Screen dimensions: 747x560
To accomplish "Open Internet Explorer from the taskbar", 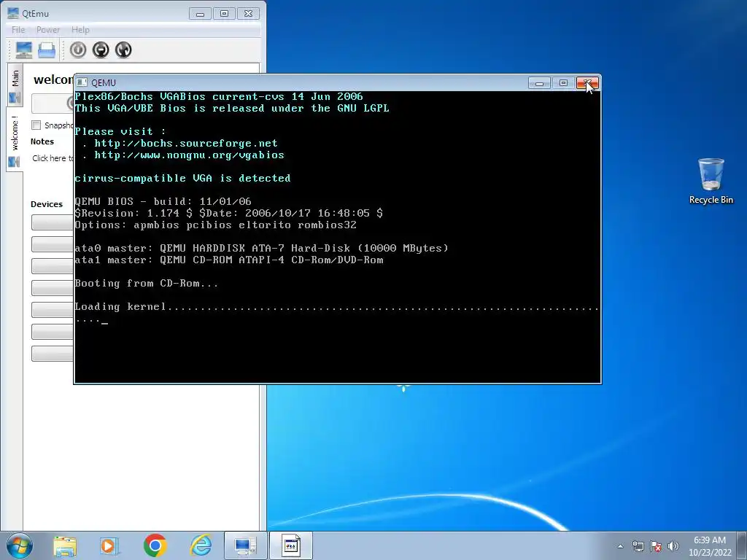I will pos(201,545).
